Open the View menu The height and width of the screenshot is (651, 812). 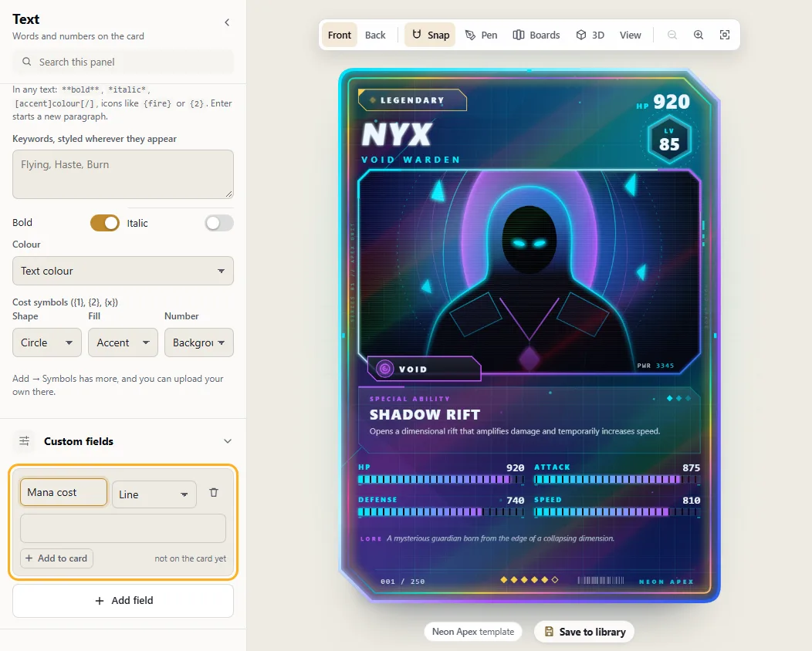coord(631,35)
